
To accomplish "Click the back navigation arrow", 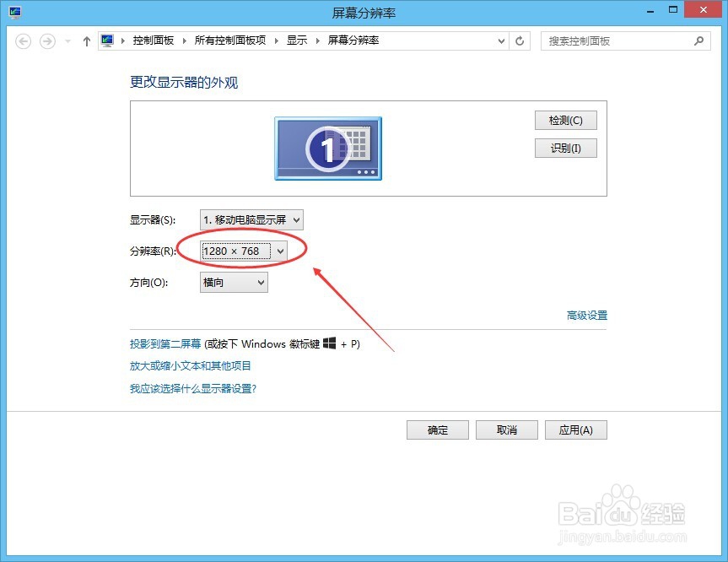I will click(24, 41).
